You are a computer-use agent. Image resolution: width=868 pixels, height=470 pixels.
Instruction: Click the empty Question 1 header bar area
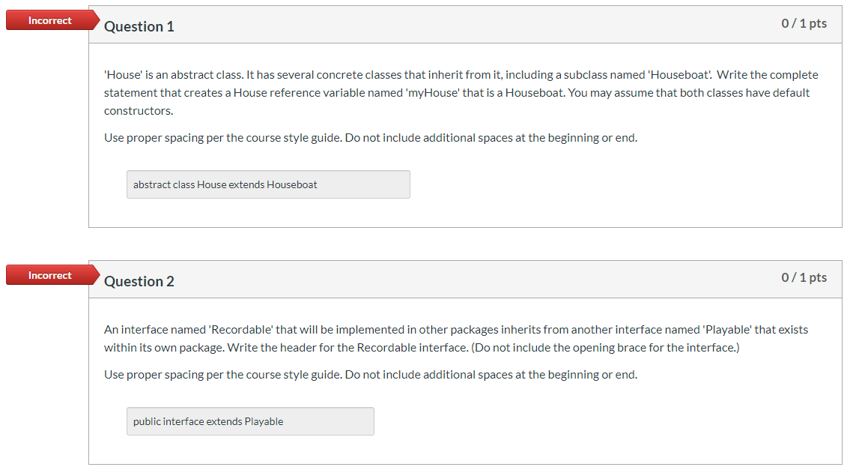(x=476, y=25)
